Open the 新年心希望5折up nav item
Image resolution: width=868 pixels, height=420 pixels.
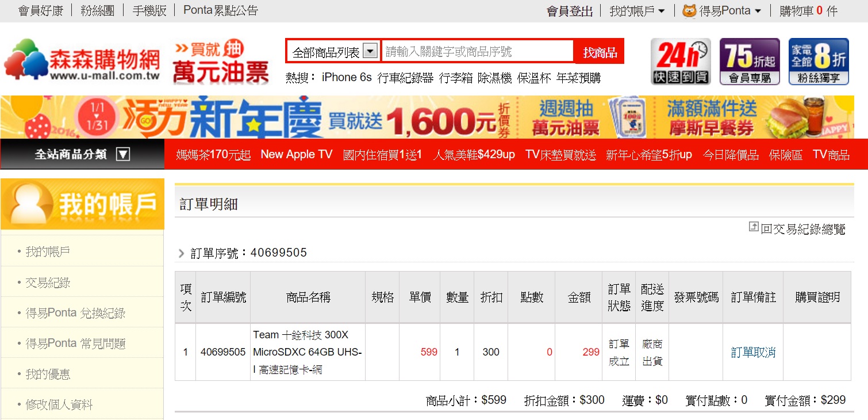click(x=649, y=155)
